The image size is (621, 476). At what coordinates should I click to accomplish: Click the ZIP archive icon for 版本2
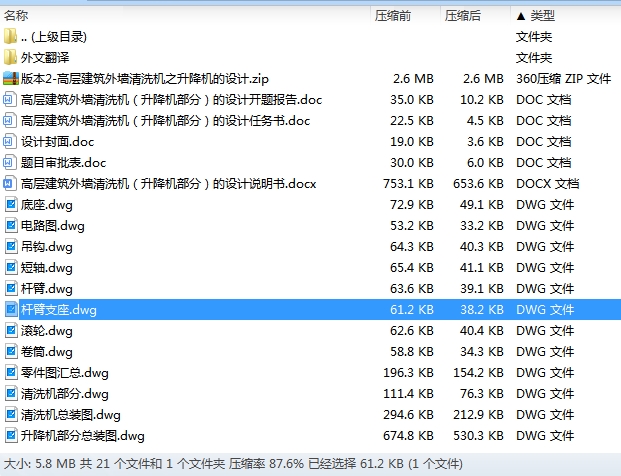pyautogui.click(x=11, y=78)
